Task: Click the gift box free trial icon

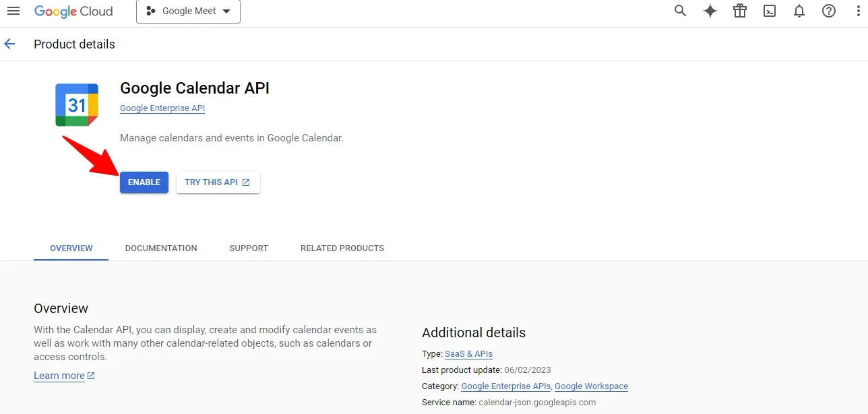Action: click(740, 11)
